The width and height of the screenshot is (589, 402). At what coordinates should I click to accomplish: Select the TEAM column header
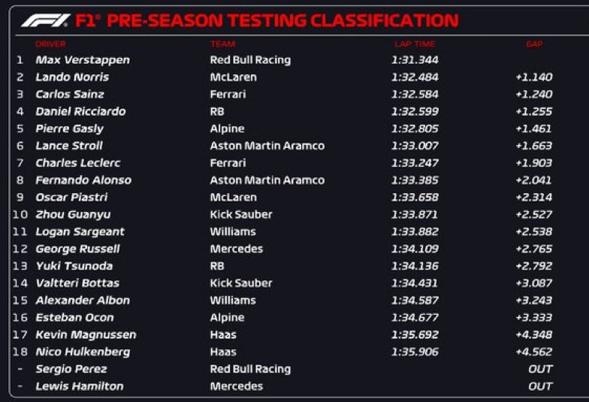click(223, 44)
